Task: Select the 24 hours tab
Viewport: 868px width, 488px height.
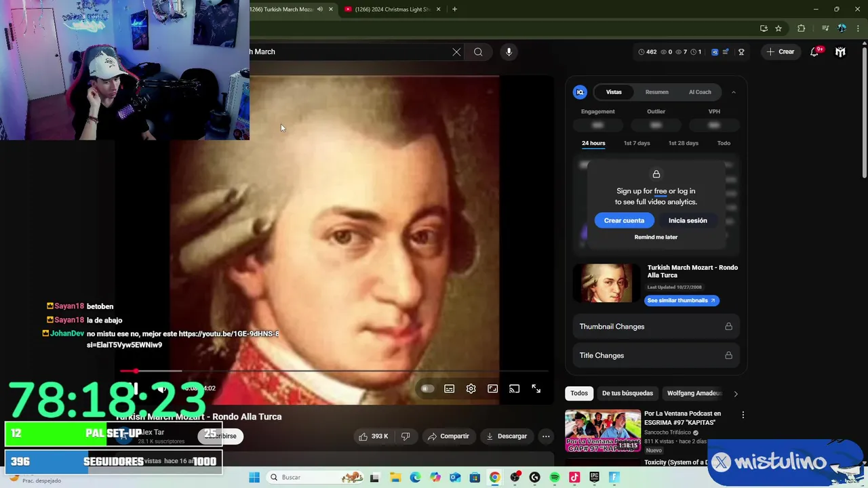Action: click(593, 143)
